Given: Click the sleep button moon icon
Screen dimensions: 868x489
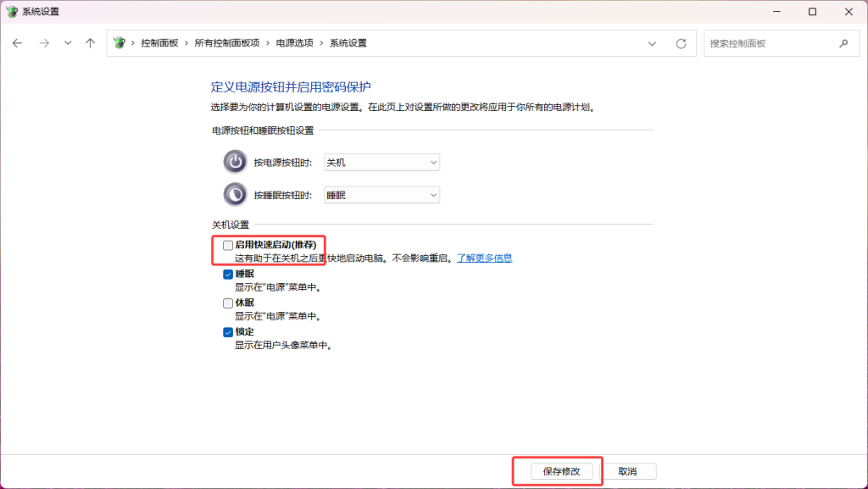Looking at the screenshot, I should coord(236,195).
